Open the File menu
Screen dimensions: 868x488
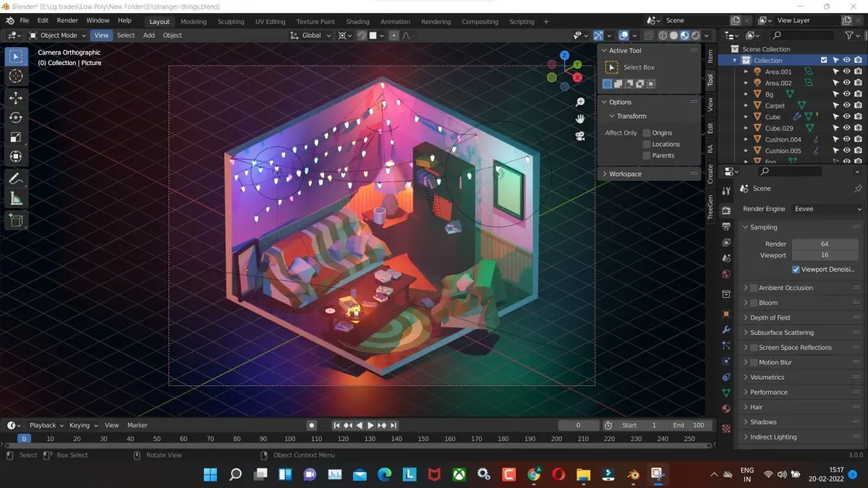tap(24, 20)
